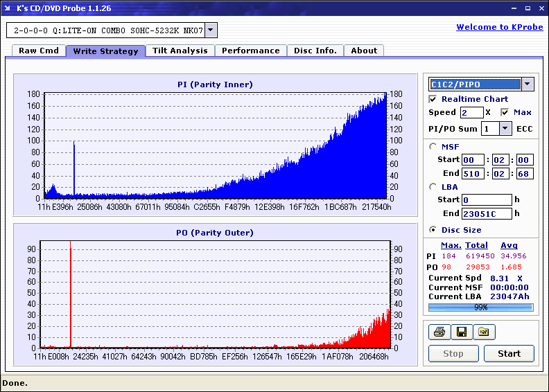
Task: Click the KProbe app icon in title bar
Action: pyautogui.click(x=8, y=8)
